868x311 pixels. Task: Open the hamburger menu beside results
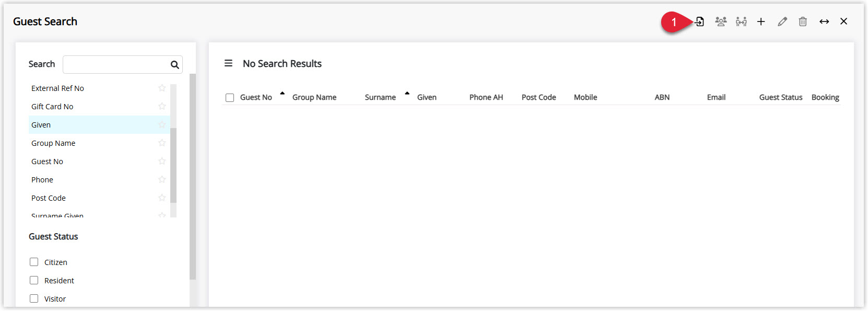tap(228, 63)
